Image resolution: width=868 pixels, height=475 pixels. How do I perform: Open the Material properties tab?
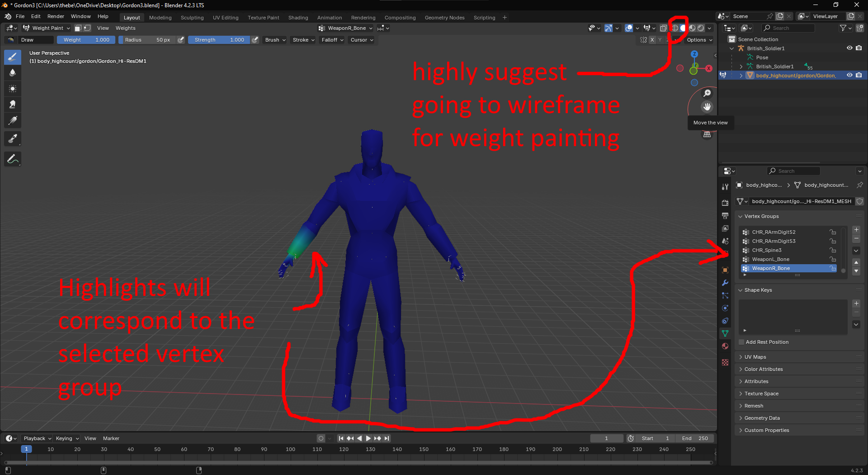pyautogui.click(x=725, y=346)
